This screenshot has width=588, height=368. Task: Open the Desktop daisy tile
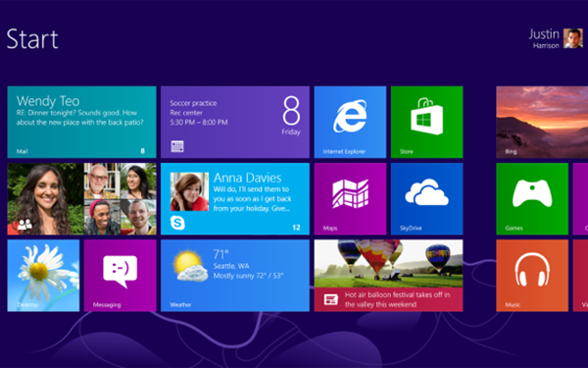[43, 276]
